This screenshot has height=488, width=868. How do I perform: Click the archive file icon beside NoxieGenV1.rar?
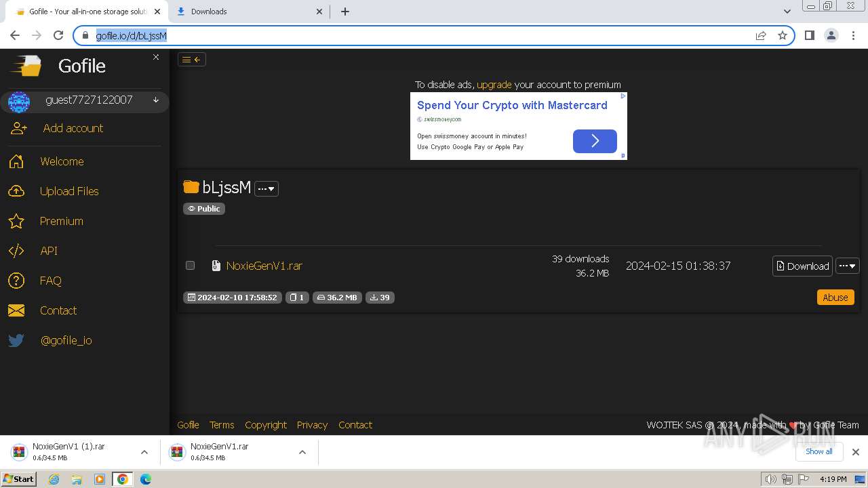(216, 266)
